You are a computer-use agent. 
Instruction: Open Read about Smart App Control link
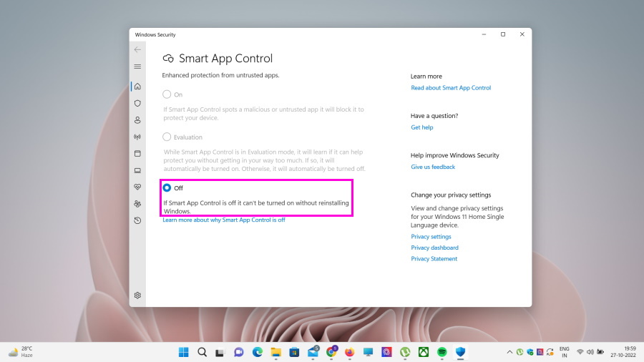[x=451, y=88]
